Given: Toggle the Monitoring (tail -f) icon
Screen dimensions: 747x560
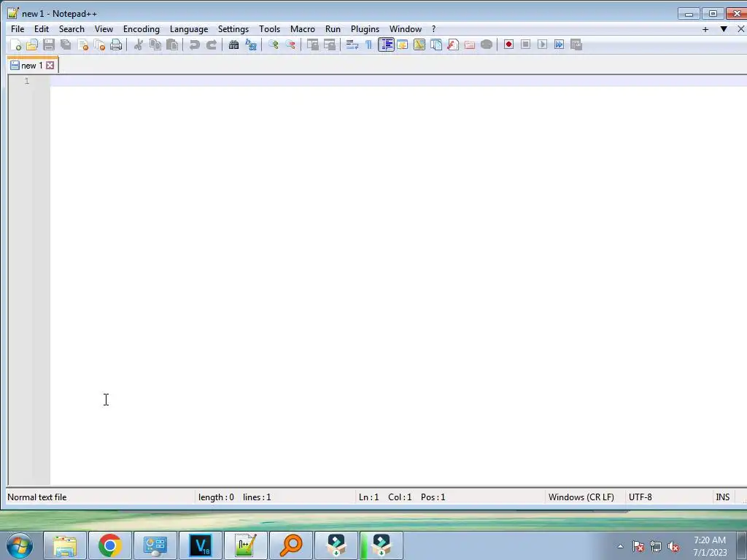Looking at the screenshot, I should [487, 44].
